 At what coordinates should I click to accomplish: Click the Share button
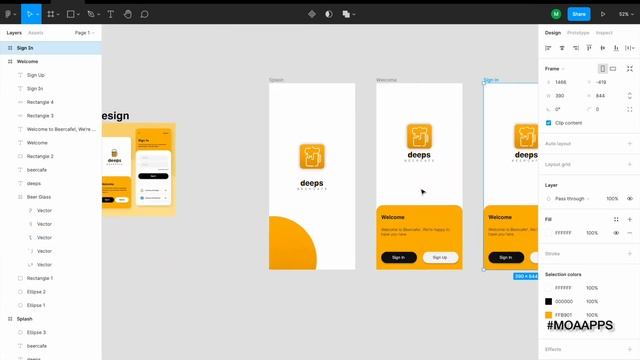click(579, 14)
